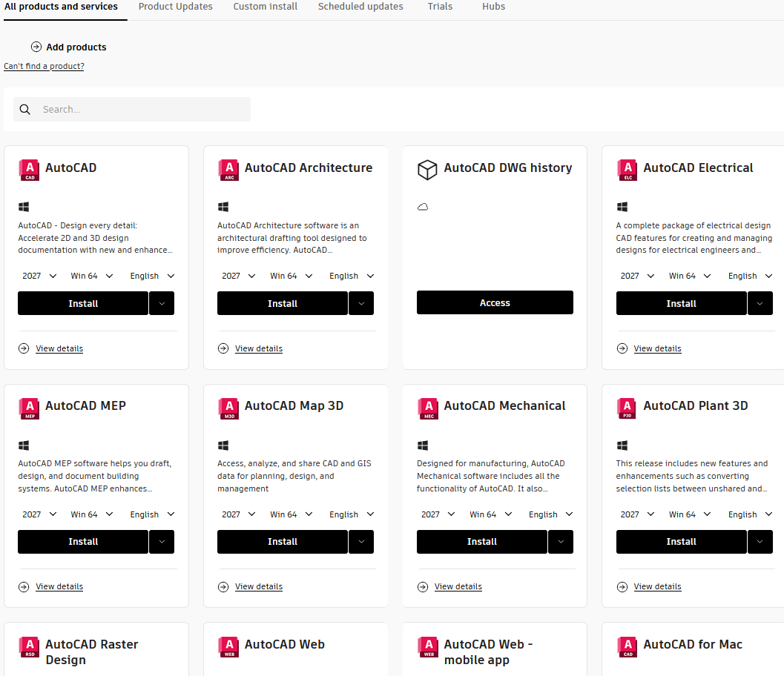Click the AutoCAD Mechanical MEC logo icon

click(427, 408)
